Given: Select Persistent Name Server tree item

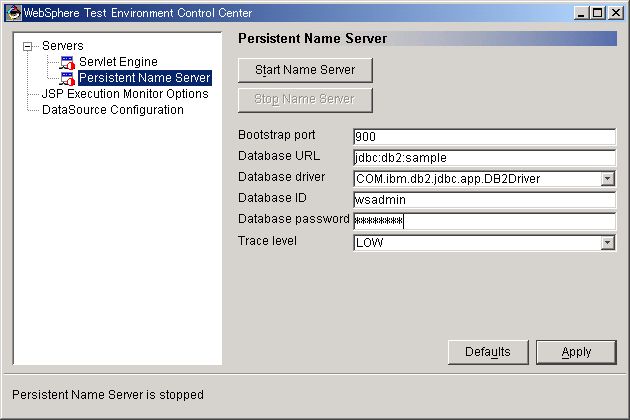Looking at the screenshot, I should click(145, 78).
